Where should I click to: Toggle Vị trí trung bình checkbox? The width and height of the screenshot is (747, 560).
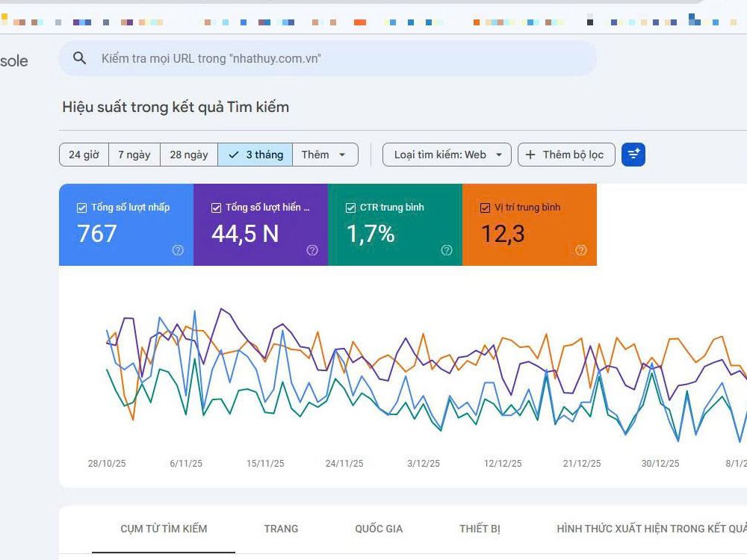click(485, 208)
